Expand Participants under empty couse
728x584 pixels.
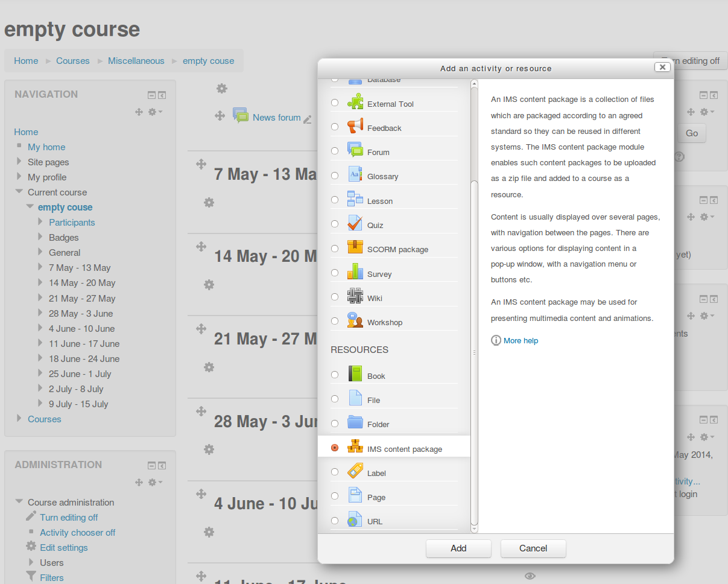(40, 221)
